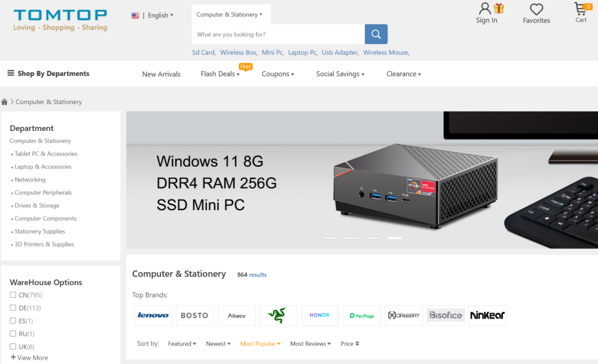598x364 pixels.
Task: Open Stationery Supplies department
Action: (39, 231)
